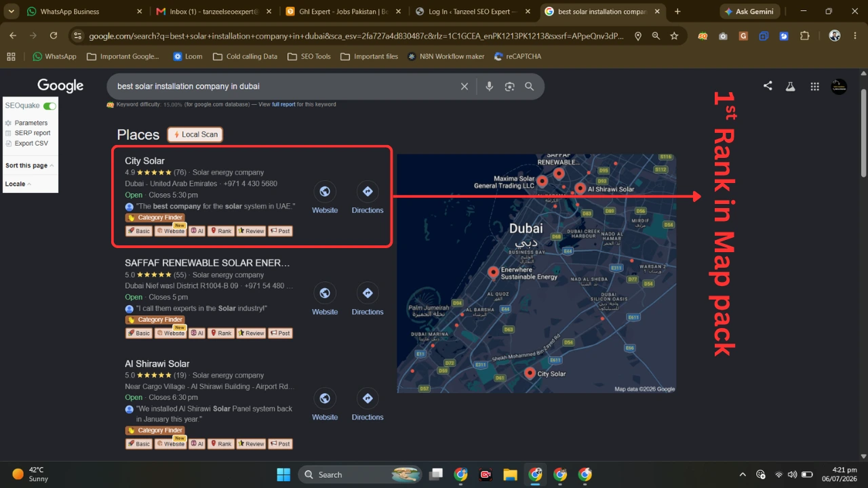Click Enerwhere Sustainable Energy map pin
The height and width of the screenshot is (488, 868).
click(493, 272)
